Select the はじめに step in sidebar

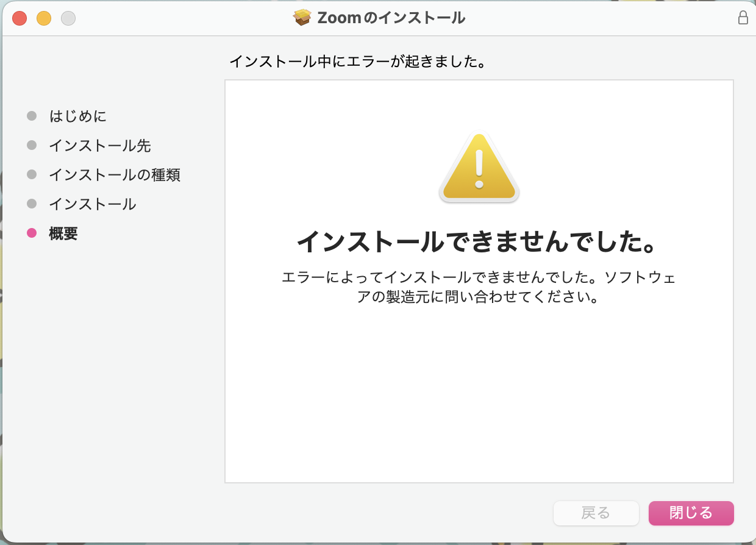[78, 116]
